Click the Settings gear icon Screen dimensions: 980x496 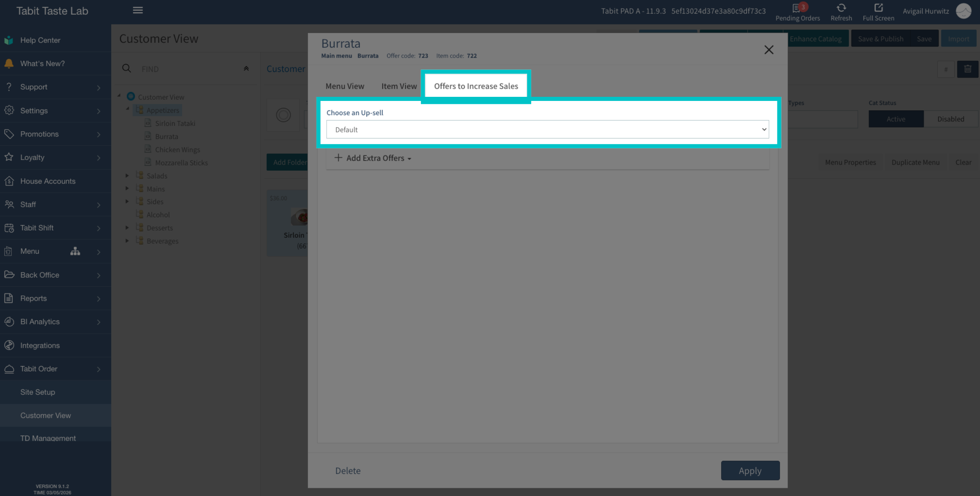(x=9, y=110)
